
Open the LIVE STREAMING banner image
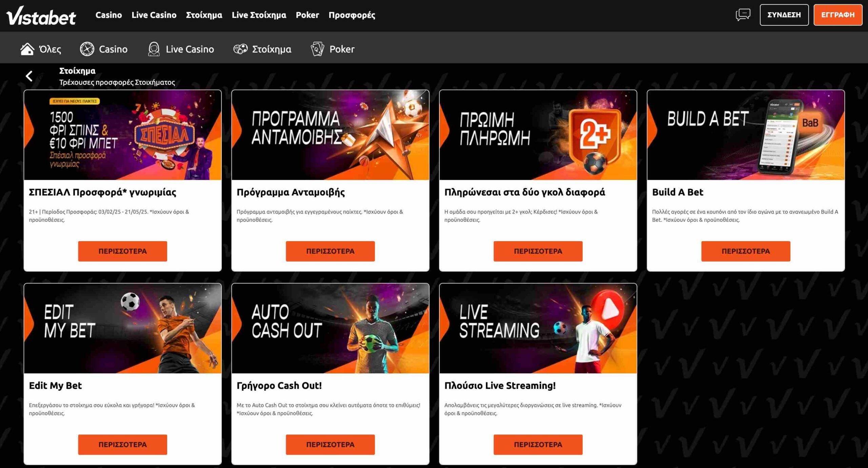538,328
